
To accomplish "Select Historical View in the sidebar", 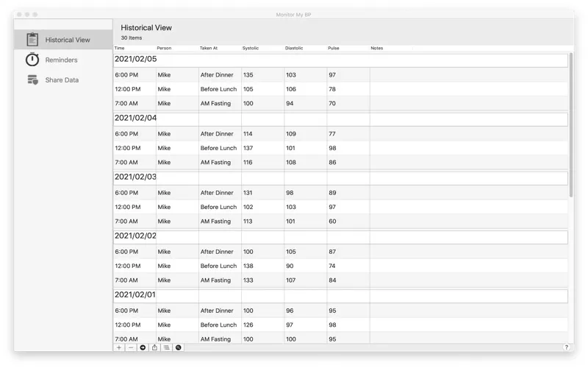I will [x=63, y=40].
